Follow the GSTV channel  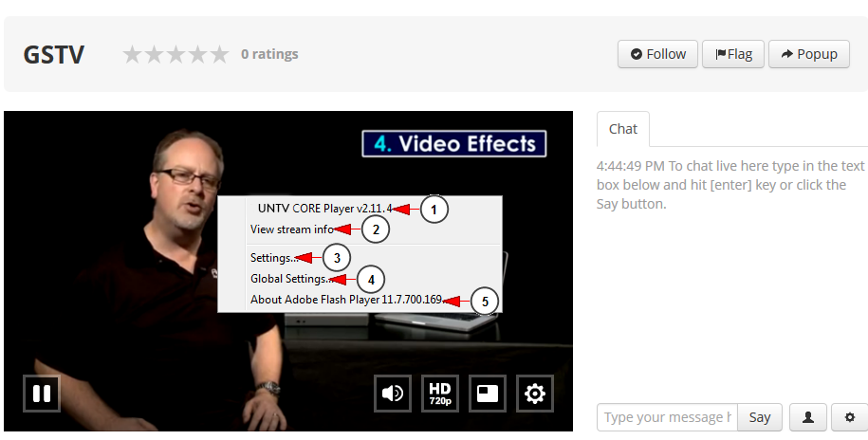[657, 54]
